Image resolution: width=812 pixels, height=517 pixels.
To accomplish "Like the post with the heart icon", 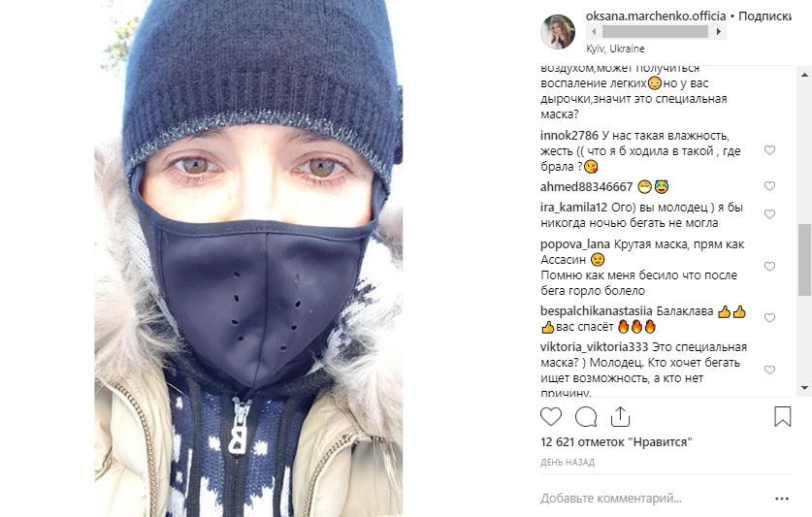I will coord(551,416).
